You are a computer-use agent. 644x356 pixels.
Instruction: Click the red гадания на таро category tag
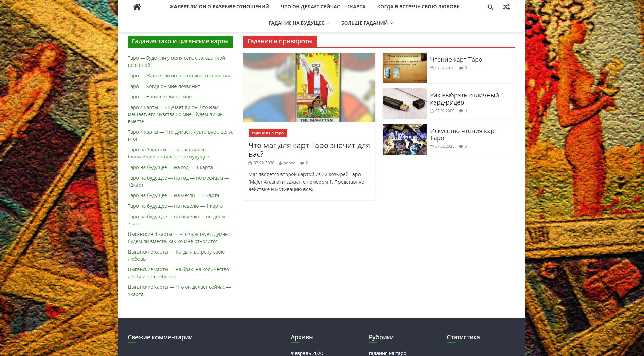coord(268,133)
